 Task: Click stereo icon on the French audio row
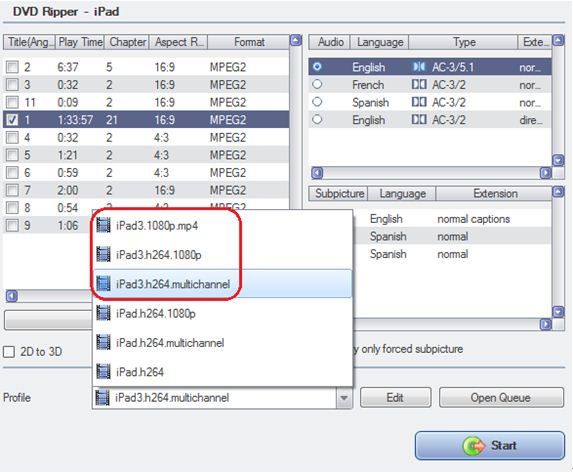419,85
